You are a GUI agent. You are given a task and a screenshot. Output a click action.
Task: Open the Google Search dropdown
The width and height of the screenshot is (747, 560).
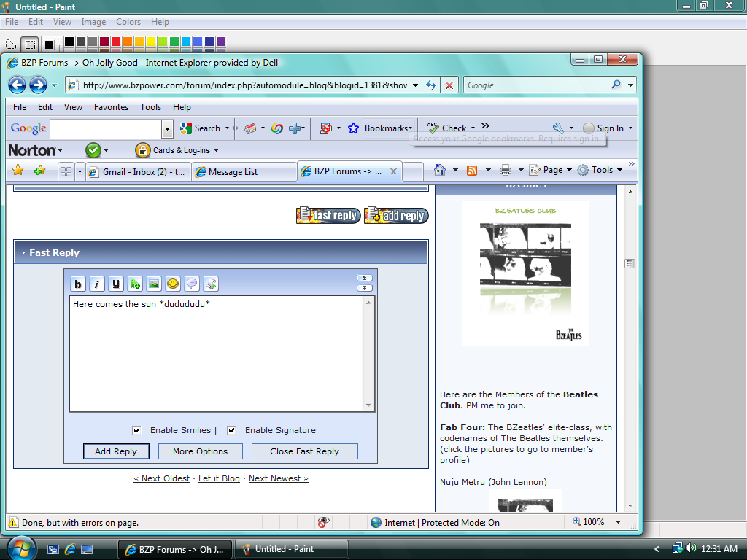click(227, 128)
